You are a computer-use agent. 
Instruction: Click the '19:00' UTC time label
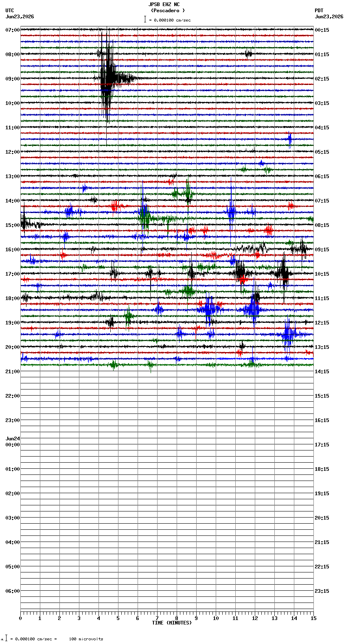coord(13,323)
